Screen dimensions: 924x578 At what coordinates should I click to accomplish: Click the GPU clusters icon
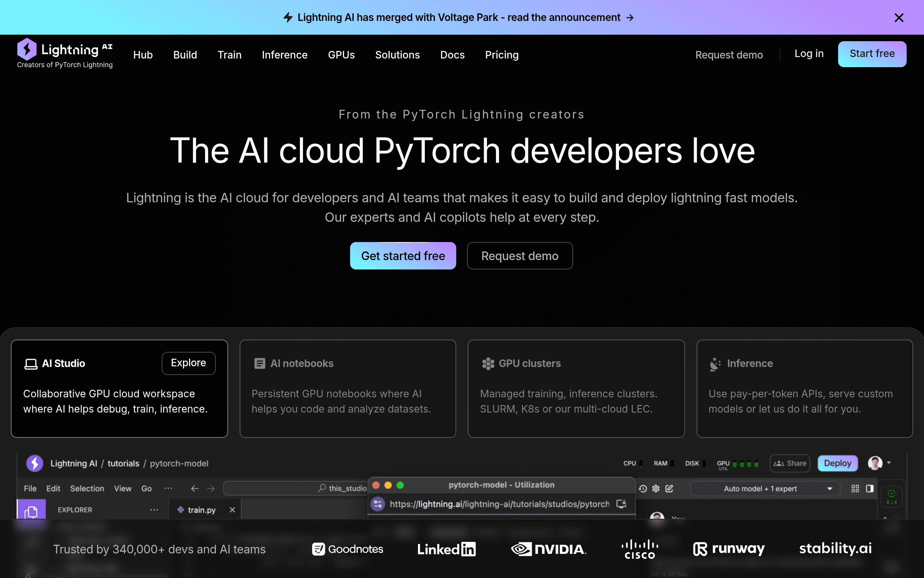[488, 363]
